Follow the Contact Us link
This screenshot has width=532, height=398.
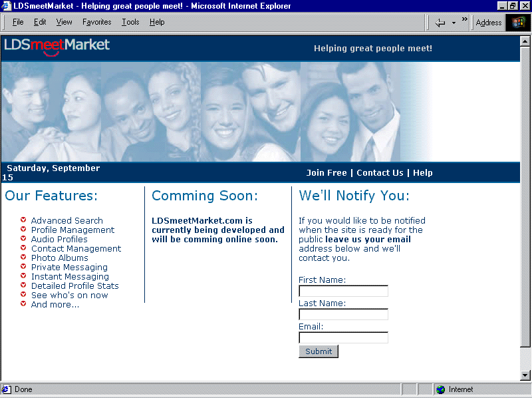click(x=380, y=173)
